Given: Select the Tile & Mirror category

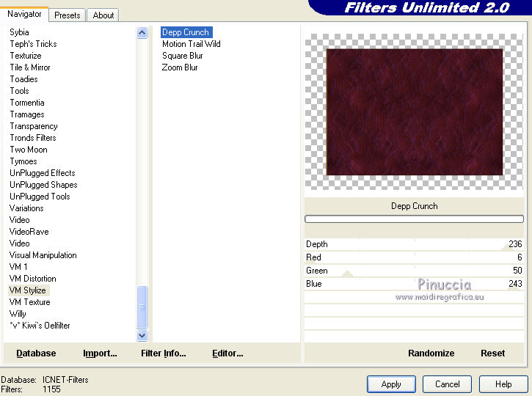Looking at the screenshot, I should coord(30,67).
